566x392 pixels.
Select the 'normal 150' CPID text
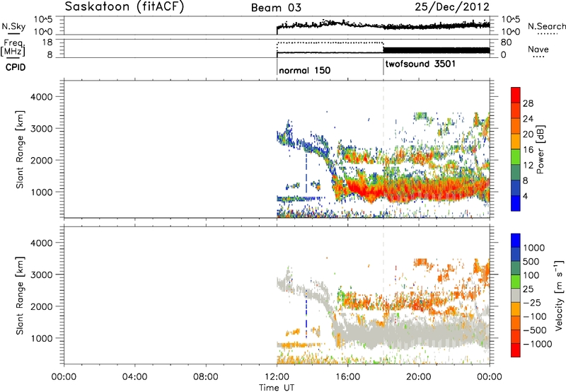304,70
